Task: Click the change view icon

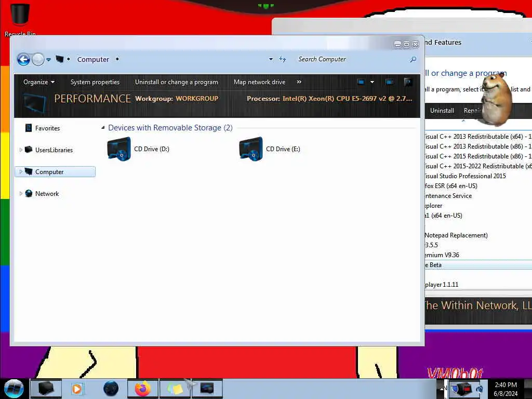Action: coord(361,82)
